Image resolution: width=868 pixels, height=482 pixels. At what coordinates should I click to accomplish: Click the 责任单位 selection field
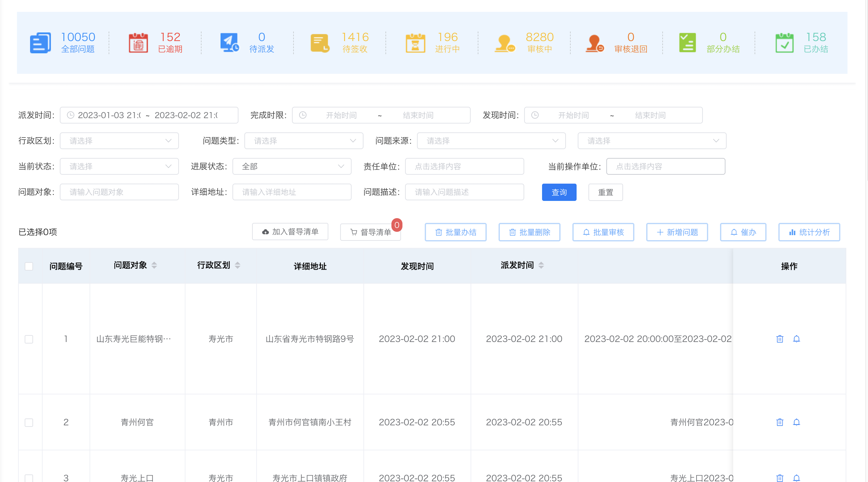point(464,166)
